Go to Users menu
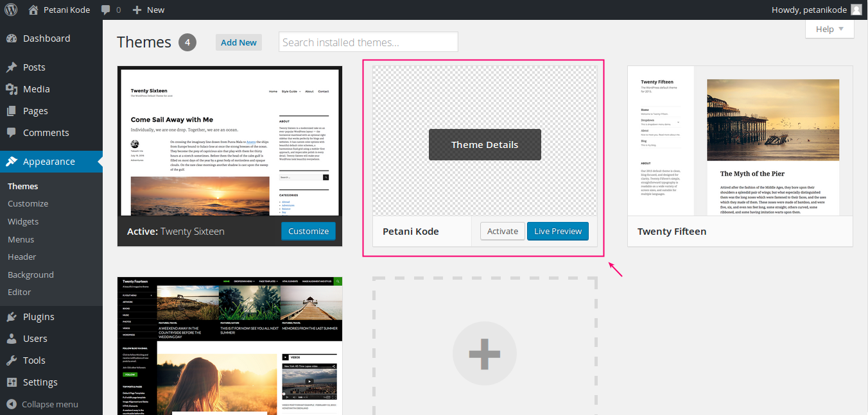Viewport: 868px width, 415px height. point(51,339)
